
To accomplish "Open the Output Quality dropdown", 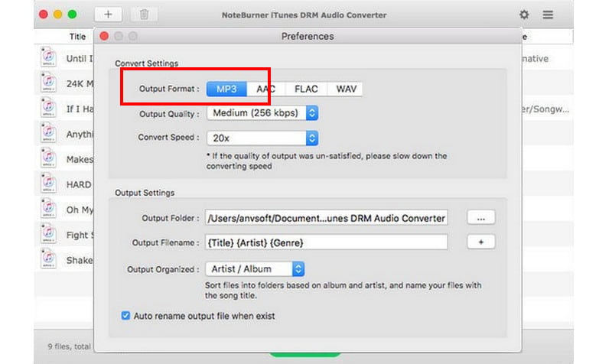I will (x=262, y=113).
